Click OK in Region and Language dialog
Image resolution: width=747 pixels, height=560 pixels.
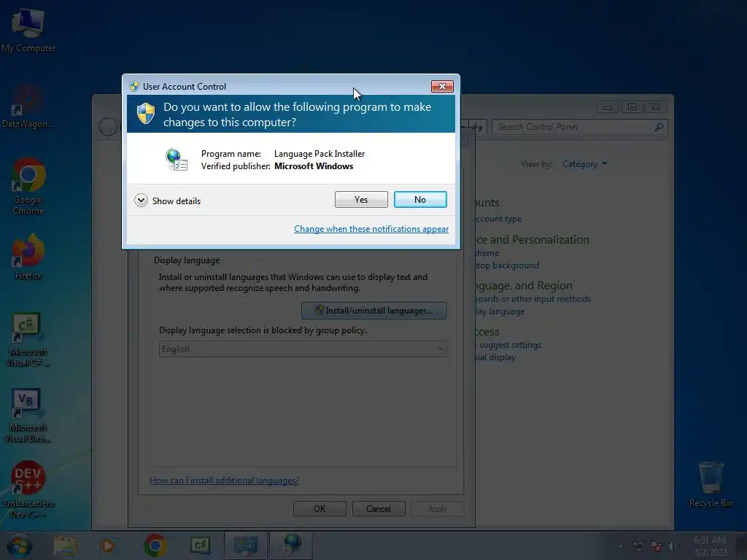(320, 508)
